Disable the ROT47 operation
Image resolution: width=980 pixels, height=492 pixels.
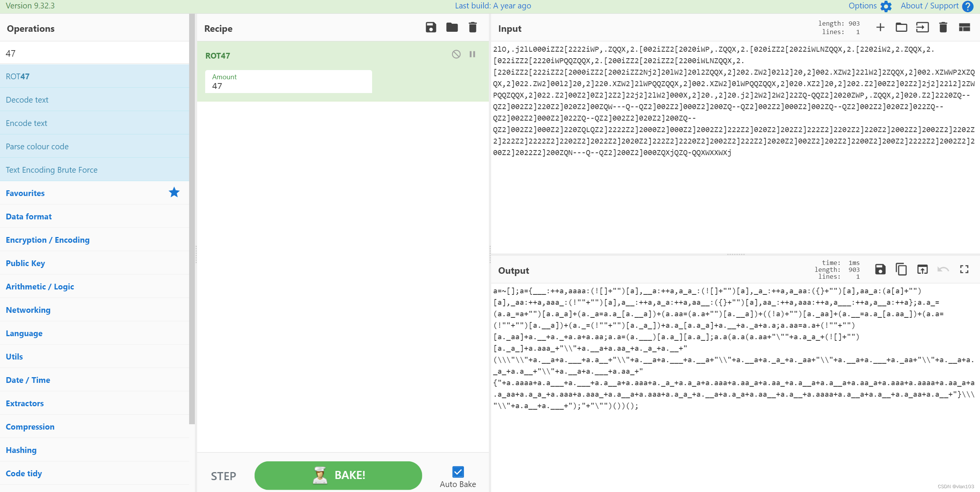coord(456,54)
